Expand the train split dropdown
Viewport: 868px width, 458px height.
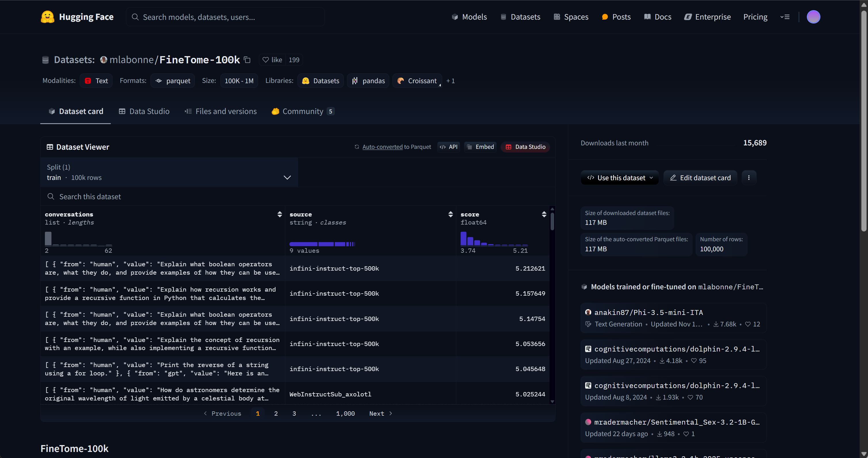click(x=287, y=177)
